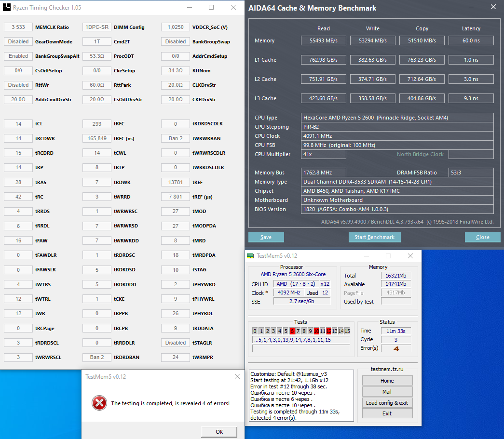Click failed test 12 red box
504x439 pixels.
pos(328,331)
